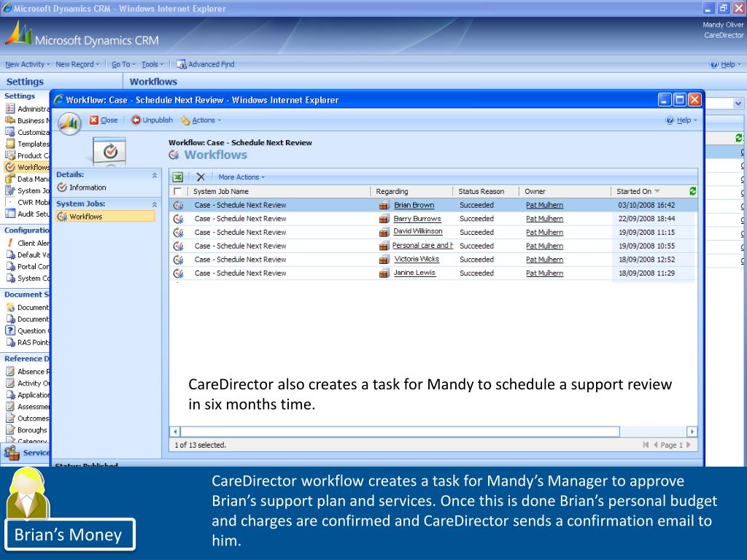Select Workflows under System Jobs
The width and height of the screenshot is (747, 560).
pos(105,217)
